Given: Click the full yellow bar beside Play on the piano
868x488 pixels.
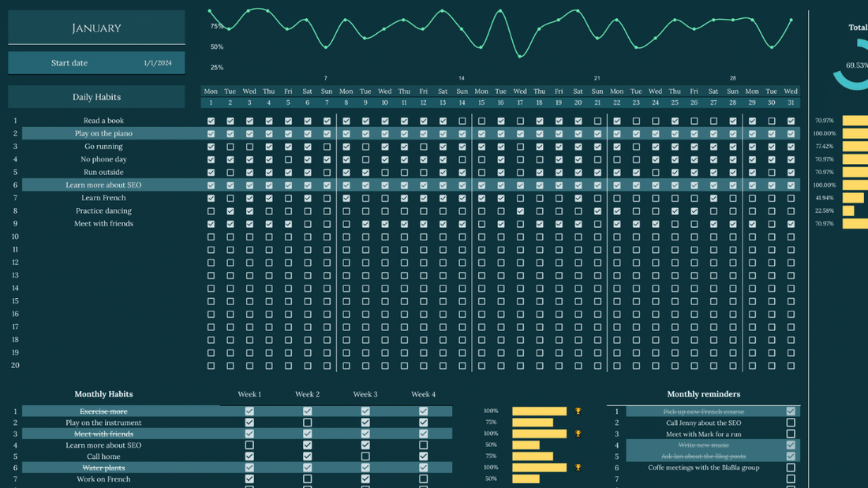Looking at the screenshot, I should pos(856,133).
